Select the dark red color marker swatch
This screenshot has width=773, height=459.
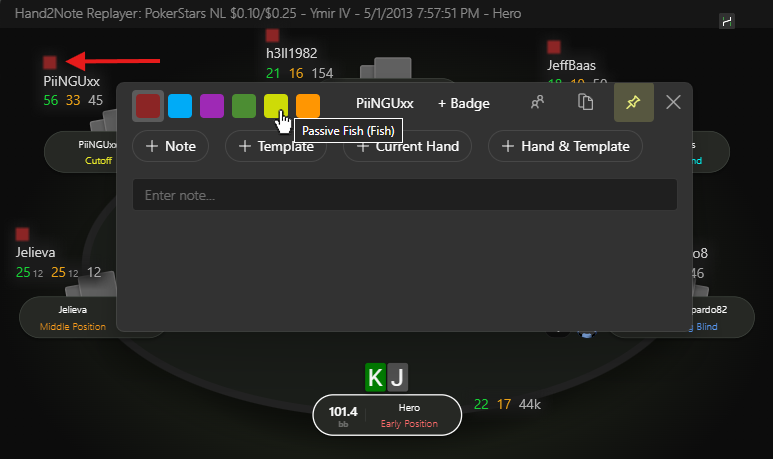coord(148,106)
